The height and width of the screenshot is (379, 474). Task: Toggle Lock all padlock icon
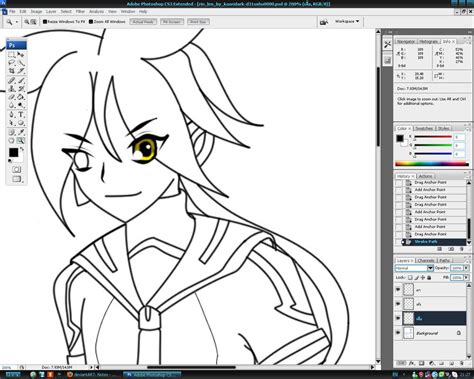tap(429, 277)
